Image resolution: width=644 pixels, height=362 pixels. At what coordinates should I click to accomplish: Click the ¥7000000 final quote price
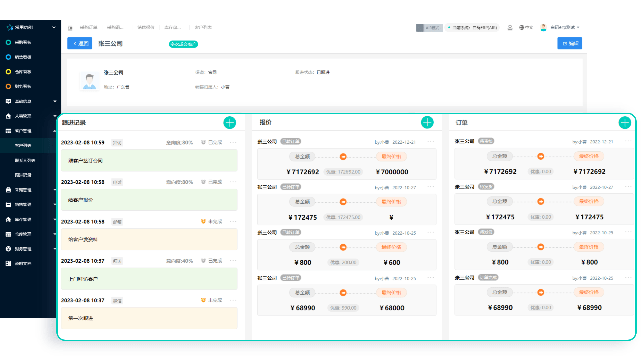(x=392, y=172)
